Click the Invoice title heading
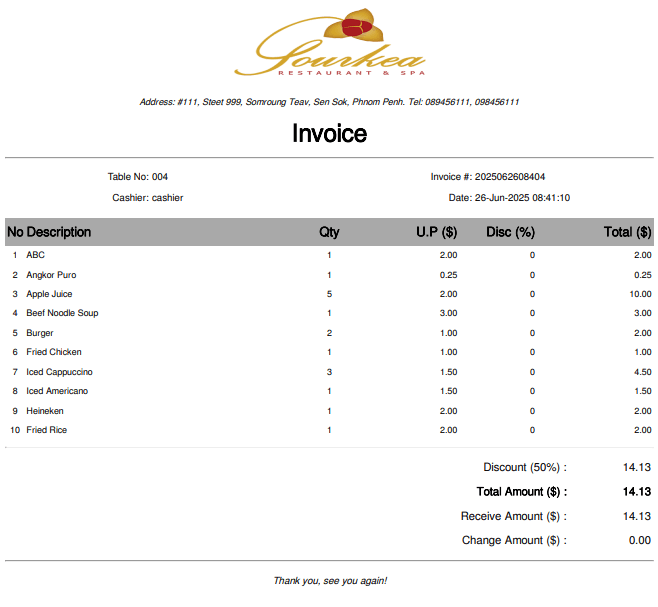Screen dimensions: 658x607 click(x=329, y=133)
